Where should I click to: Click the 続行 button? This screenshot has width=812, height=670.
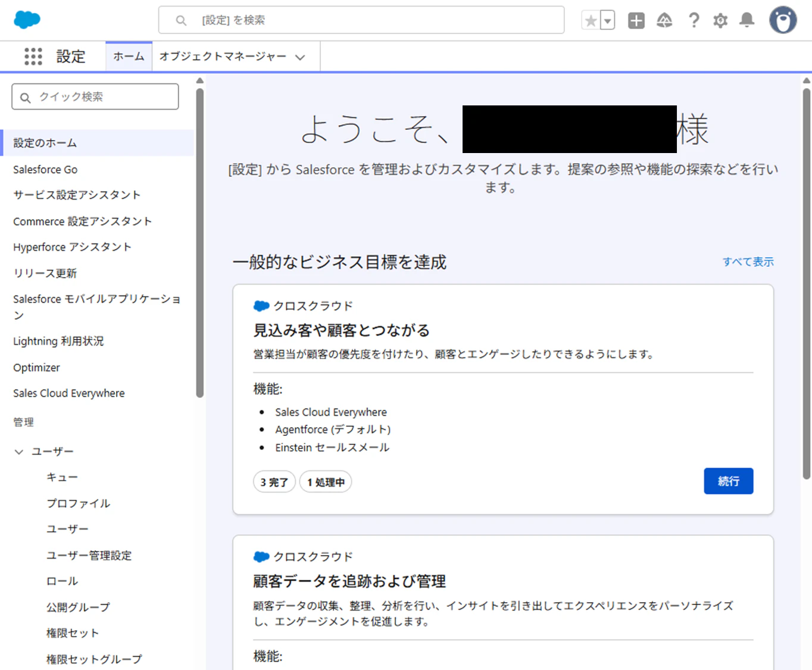[x=729, y=481]
